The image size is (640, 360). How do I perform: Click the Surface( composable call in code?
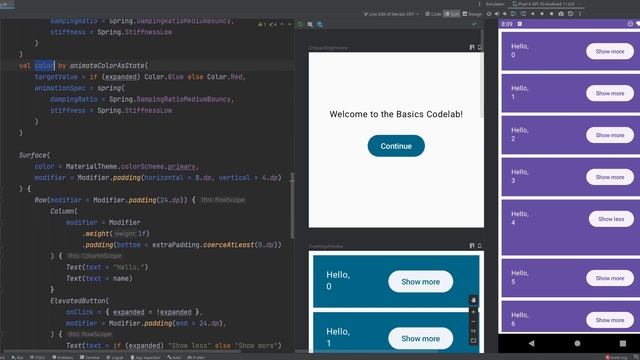click(x=35, y=155)
